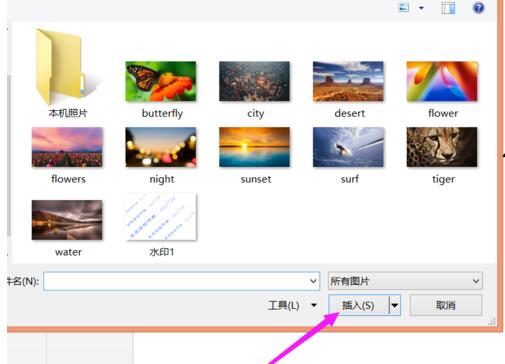Expand the file name dropdown list
This screenshot has height=364, width=505.
313,281
